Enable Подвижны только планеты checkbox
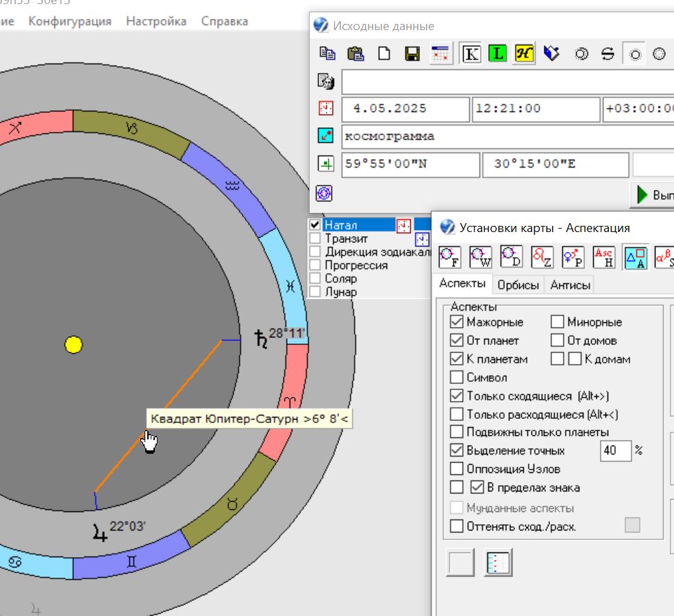The height and width of the screenshot is (616, 674). coord(456,431)
